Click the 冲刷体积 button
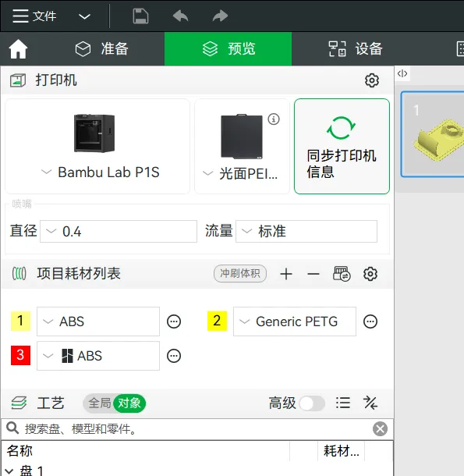Screen dimensions: 464x476 pyautogui.click(x=240, y=274)
